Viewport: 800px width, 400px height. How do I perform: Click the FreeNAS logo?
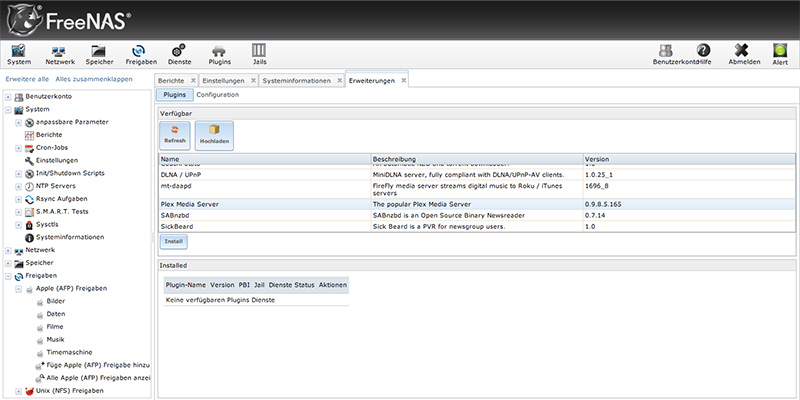point(69,20)
